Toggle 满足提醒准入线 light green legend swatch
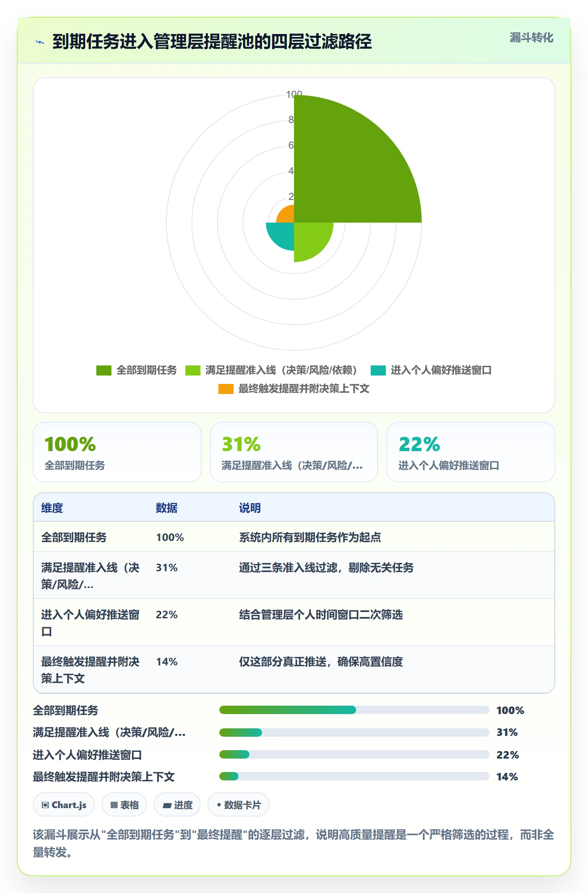Viewport: 588px width, 893px height. (193, 370)
